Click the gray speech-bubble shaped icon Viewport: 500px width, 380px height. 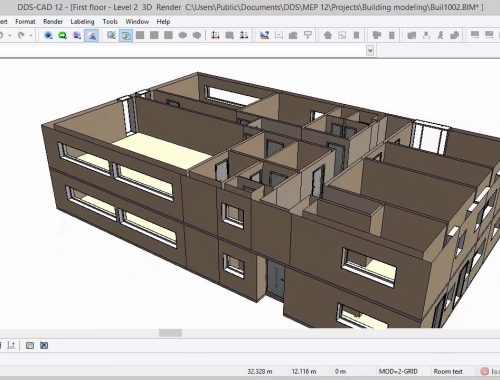197,35
